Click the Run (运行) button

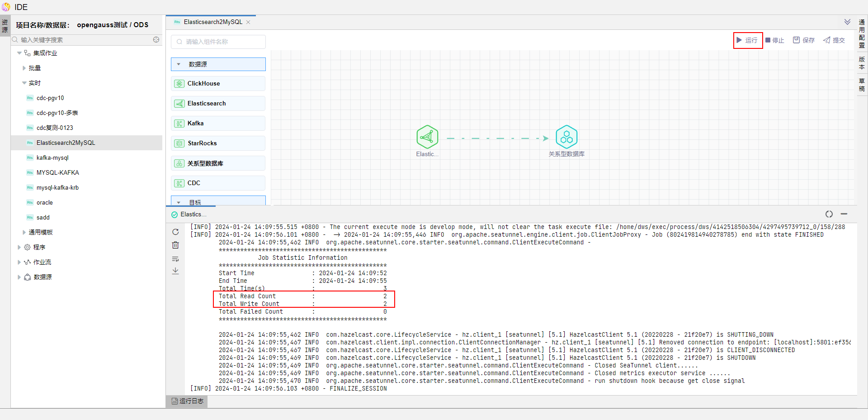(x=747, y=40)
